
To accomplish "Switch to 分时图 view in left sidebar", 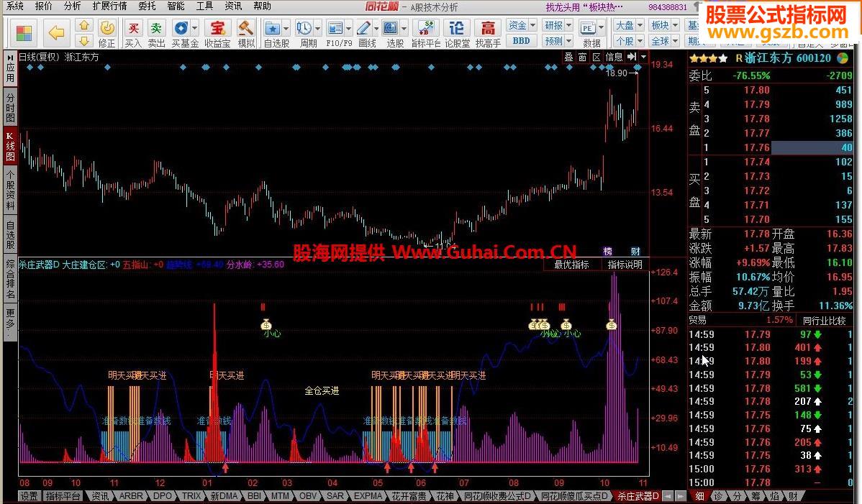I will tap(10, 107).
